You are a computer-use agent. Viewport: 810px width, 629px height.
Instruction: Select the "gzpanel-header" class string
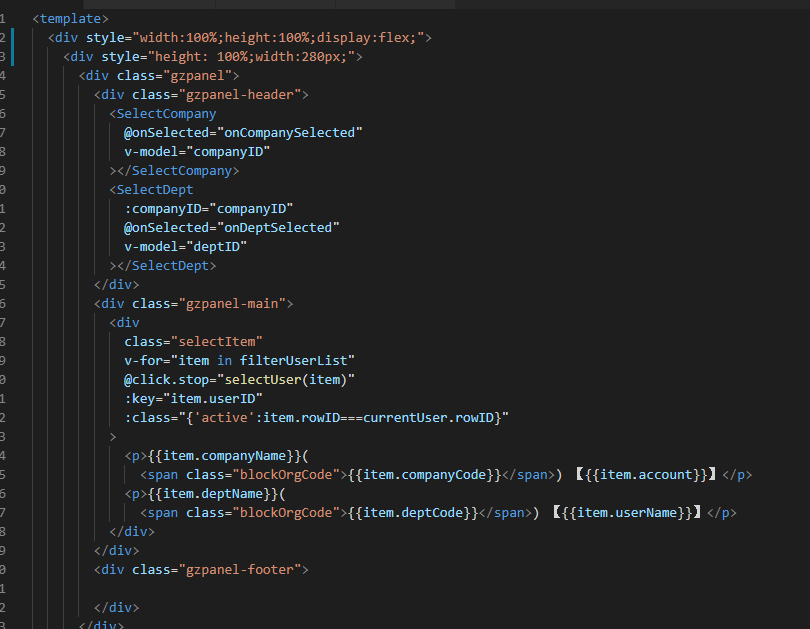point(240,95)
